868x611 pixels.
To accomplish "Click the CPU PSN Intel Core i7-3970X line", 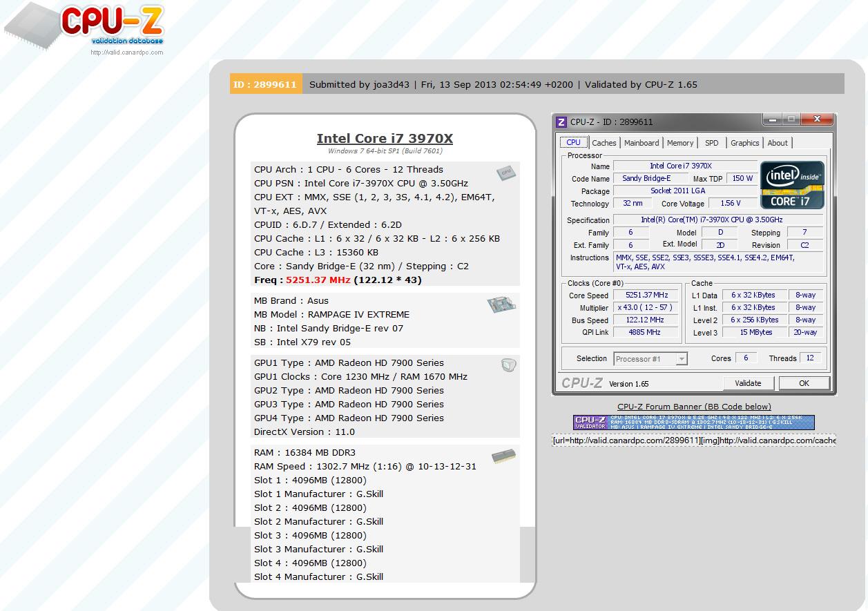I will pyautogui.click(x=360, y=183).
